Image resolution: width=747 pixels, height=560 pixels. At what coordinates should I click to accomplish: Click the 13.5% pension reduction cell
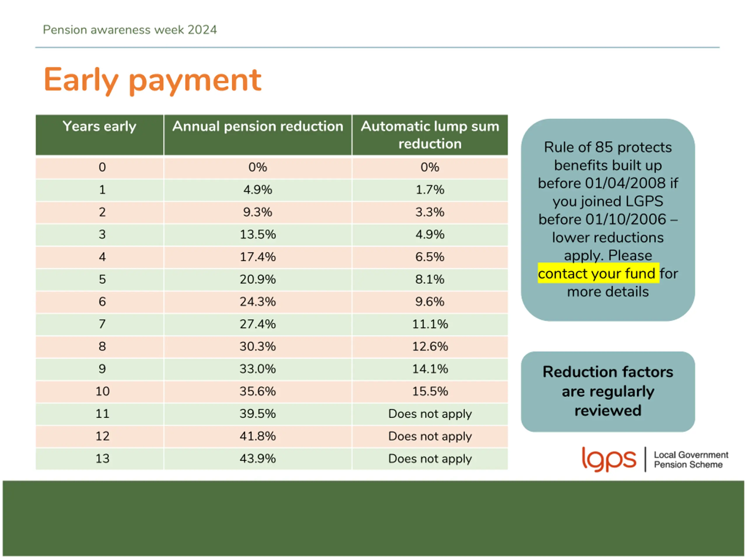(258, 235)
